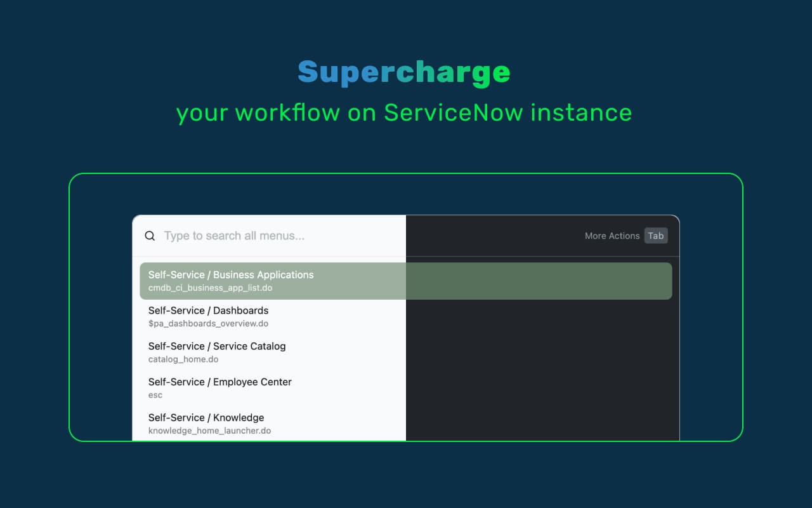Click the empty dark-theme results area
Image resolution: width=812 pixels, height=508 pixels.
pyautogui.click(x=542, y=370)
